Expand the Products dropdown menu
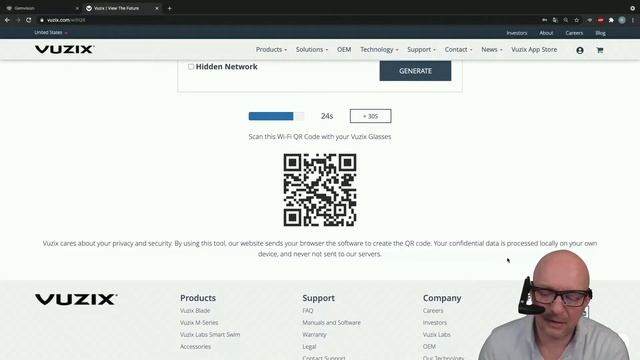The height and width of the screenshot is (360, 640). [x=271, y=49]
